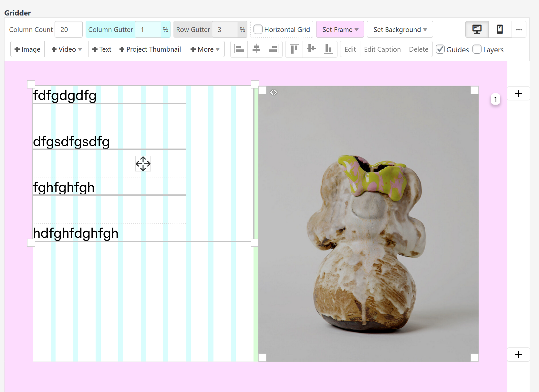Click the plus button beside the canvas
Viewport: 539px width, 392px height.
[x=519, y=94]
